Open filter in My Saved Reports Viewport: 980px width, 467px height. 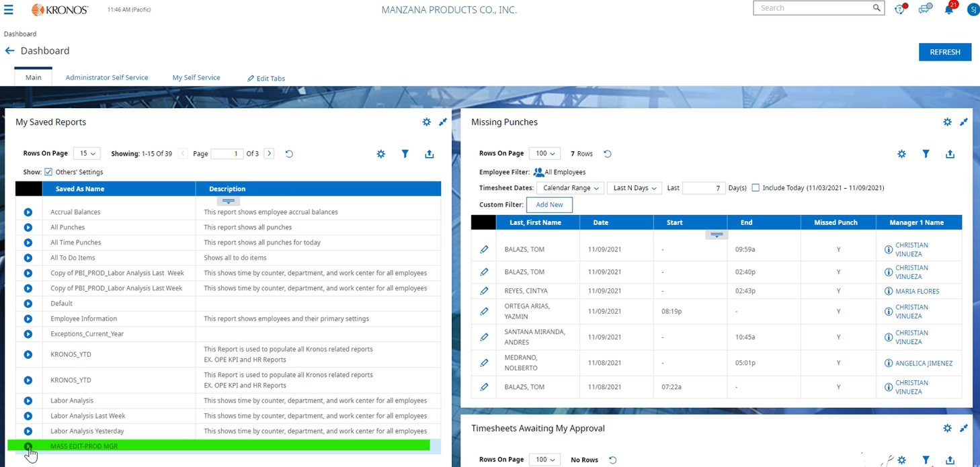[405, 154]
